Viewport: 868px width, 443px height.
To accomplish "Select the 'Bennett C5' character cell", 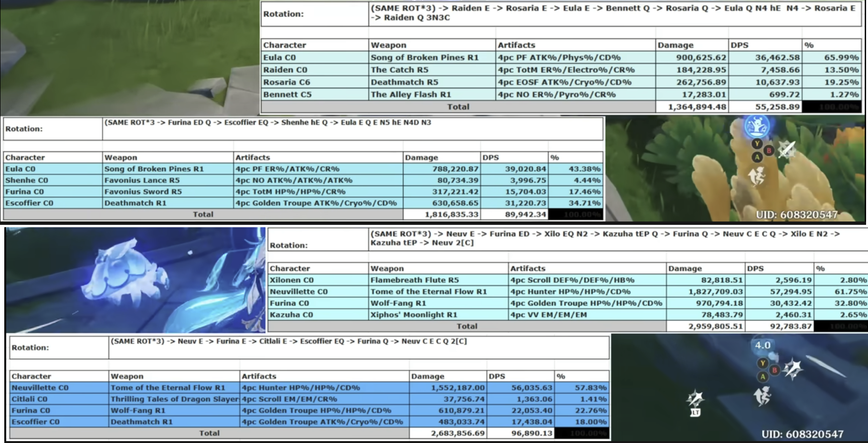I will (x=315, y=95).
